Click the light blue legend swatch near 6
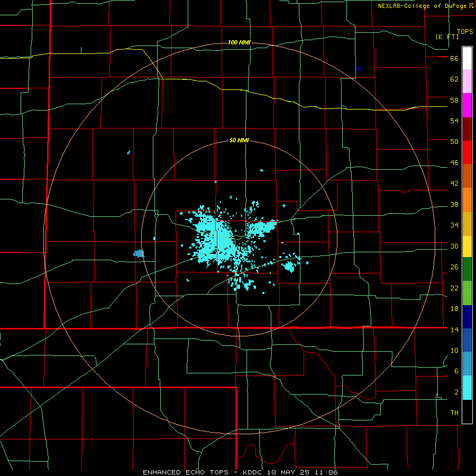The image size is (476, 476). tap(467, 364)
